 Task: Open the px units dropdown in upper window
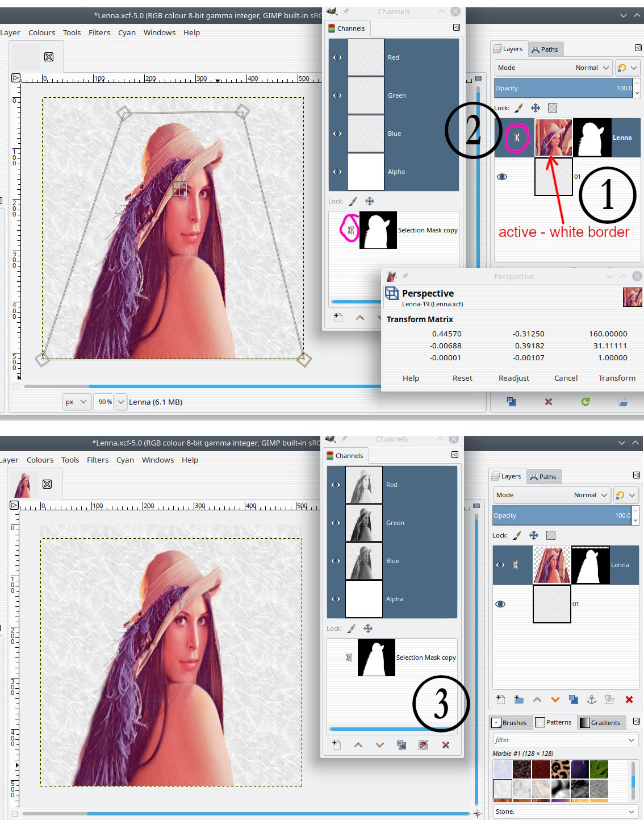click(x=76, y=402)
